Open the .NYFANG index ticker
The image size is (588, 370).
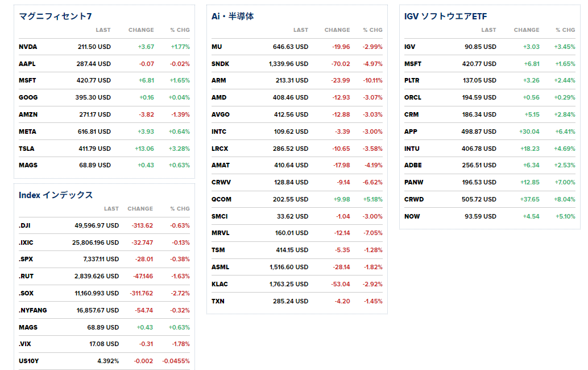point(33,310)
